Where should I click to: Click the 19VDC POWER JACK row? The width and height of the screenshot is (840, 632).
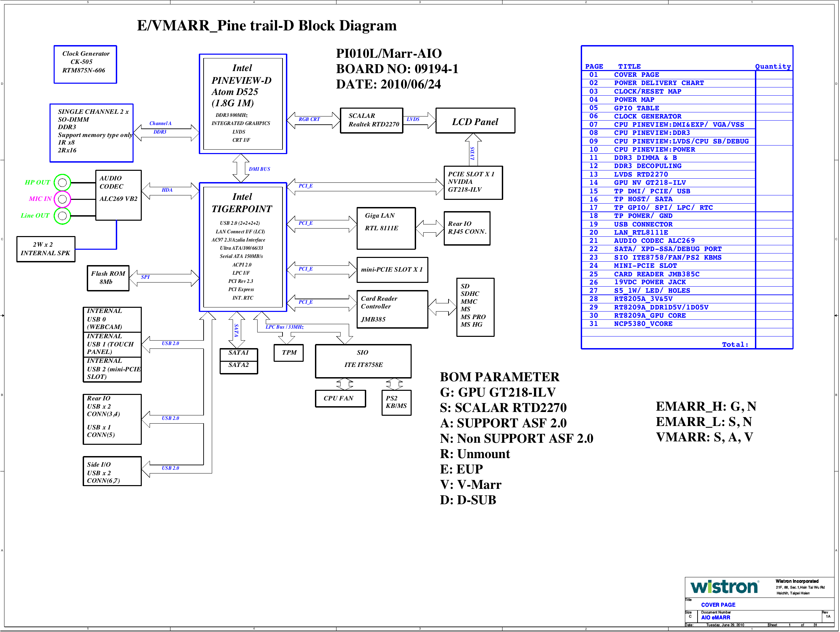pos(687,282)
